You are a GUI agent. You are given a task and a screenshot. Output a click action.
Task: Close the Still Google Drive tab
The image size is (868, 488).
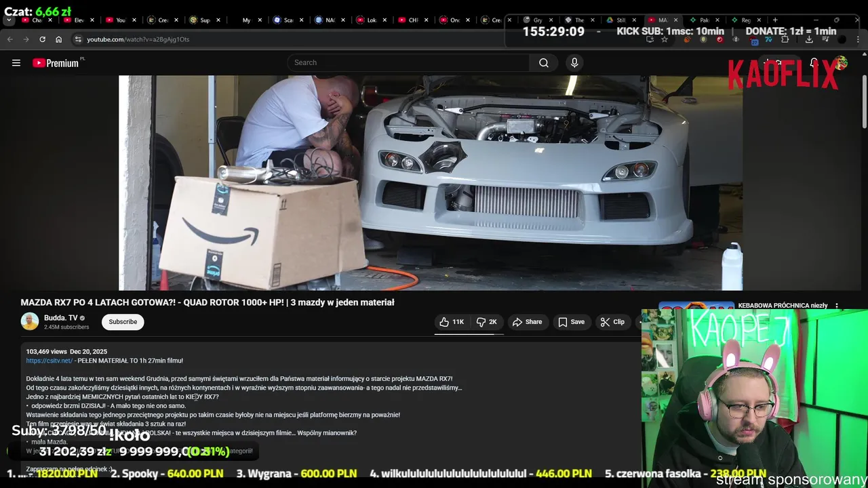click(x=635, y=20)
